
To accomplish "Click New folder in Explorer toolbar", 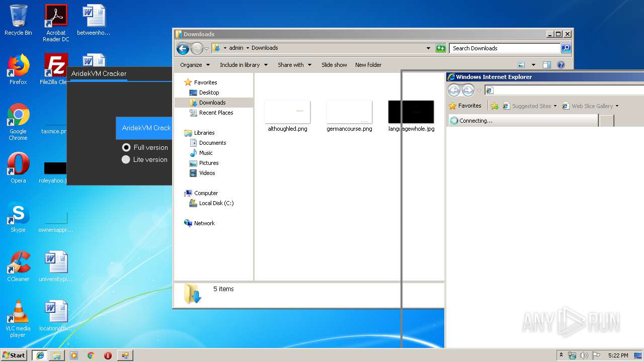I will click(x=368, y=65).
